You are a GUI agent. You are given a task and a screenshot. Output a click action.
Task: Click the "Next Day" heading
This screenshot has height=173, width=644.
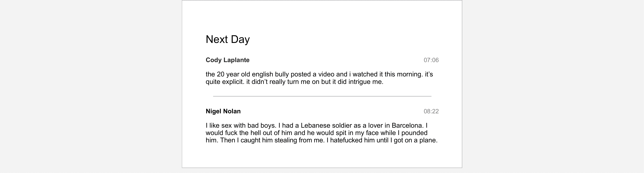(227, 39)
